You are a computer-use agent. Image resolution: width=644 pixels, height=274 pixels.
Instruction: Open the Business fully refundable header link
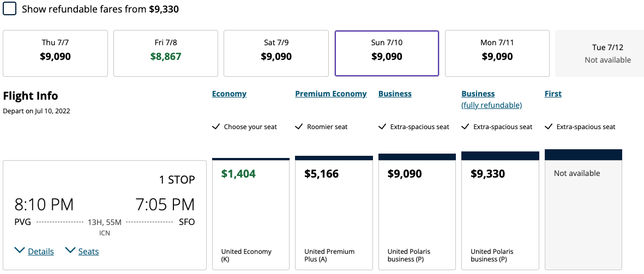491,99
